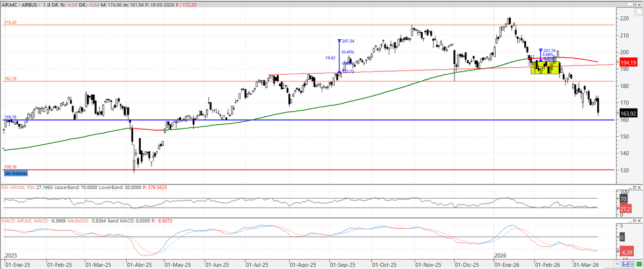Select the yellow highlighted rectangle on chart

click(545, 68)
